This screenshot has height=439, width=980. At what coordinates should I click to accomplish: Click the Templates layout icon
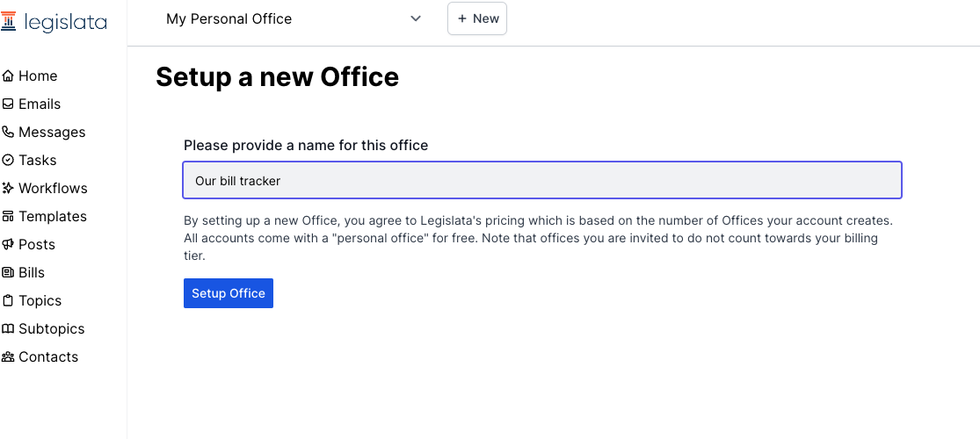[x=9, y=217]
